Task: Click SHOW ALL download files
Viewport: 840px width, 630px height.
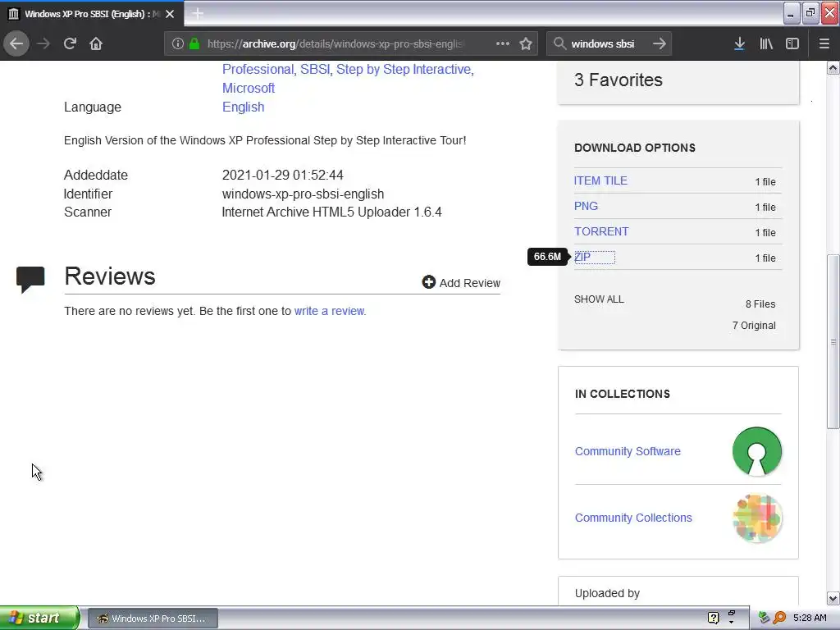Action: coord(599,299)
